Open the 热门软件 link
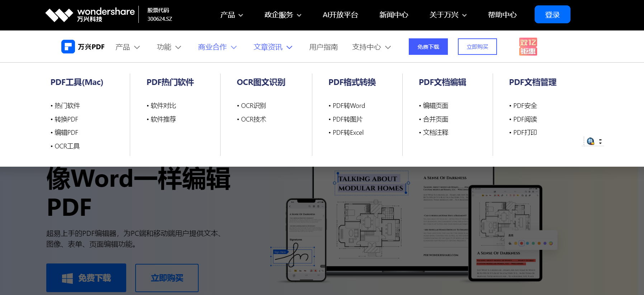The width and height of the screenshot is (644, 295). (x=67, y=106)
